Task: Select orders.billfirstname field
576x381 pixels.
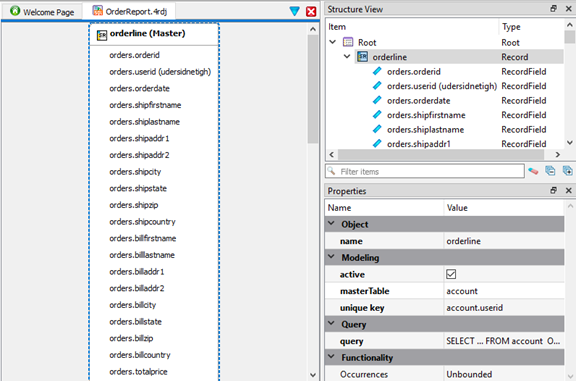Action: (143, 238)
